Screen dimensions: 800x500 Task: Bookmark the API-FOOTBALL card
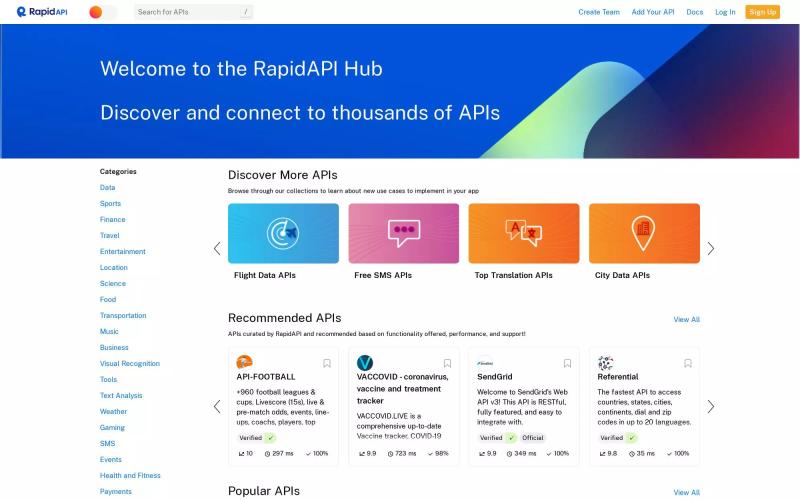pyautogui.click(x=327, y=363)
